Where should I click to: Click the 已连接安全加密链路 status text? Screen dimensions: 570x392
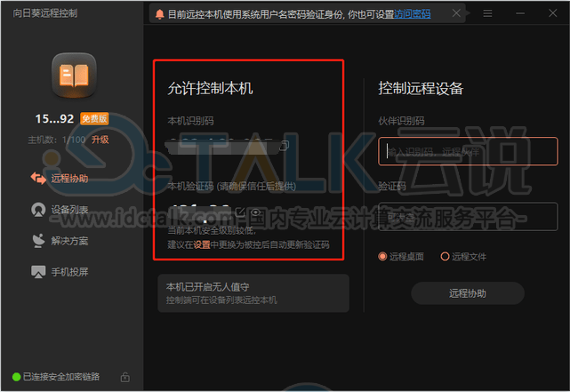[61, 377]
